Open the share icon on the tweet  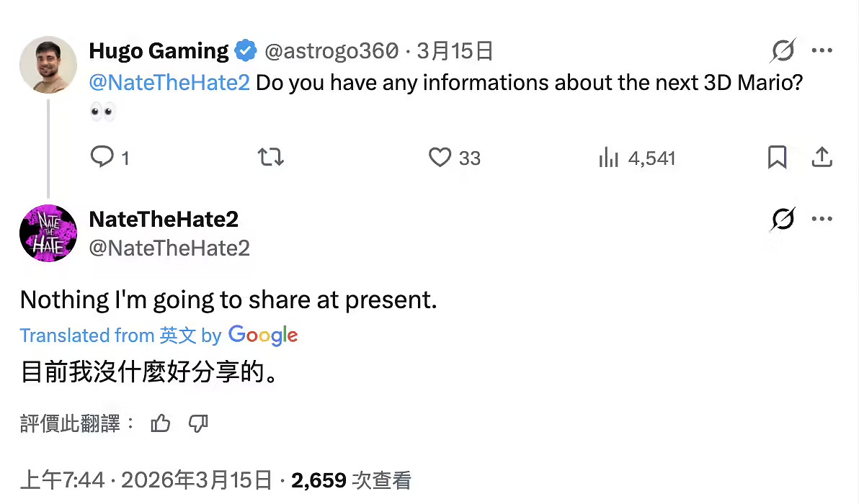tap(823, 158)
